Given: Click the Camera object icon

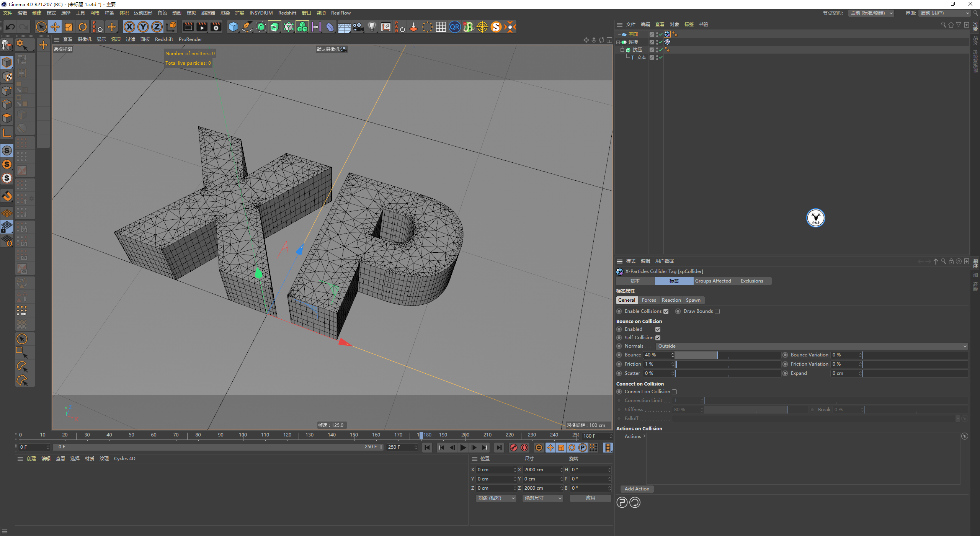Looking at the screenshot, I should 358,27.
